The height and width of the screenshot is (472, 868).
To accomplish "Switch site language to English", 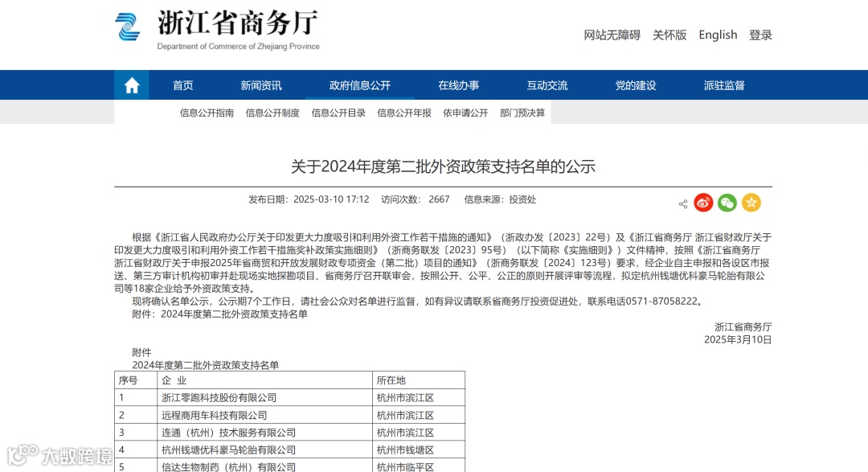I will click(x=718, y=35).
